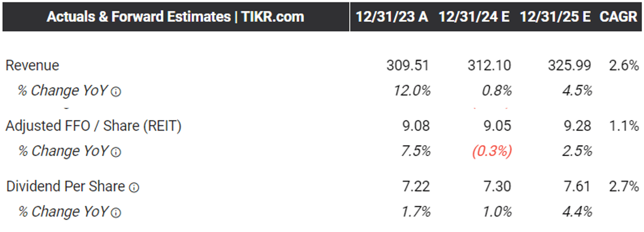Image resolution: width=644 pixels, height=232 pixels.
Task: Click the 12.0% revenue change value
Action: coord(412,91)
